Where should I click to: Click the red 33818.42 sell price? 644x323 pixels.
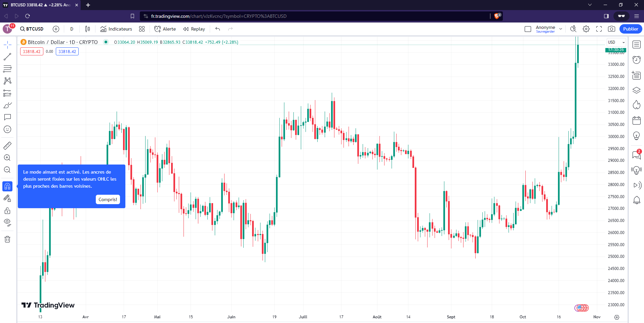[x=32, y=51]
